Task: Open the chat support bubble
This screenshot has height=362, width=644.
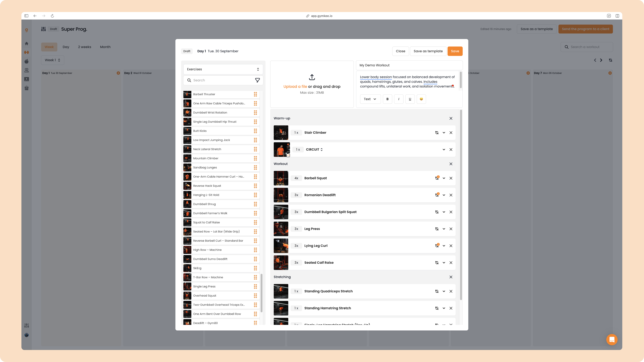Action: tap(612, 340)
